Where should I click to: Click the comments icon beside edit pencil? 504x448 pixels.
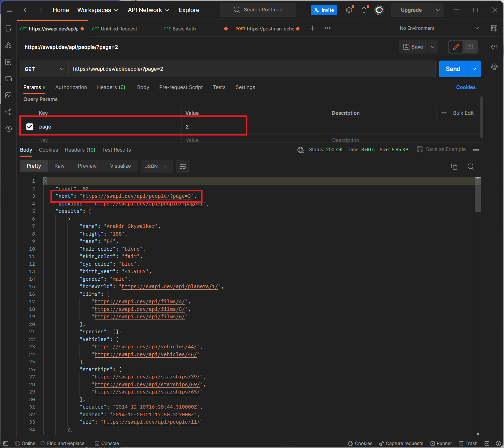[x=470, y=47]
